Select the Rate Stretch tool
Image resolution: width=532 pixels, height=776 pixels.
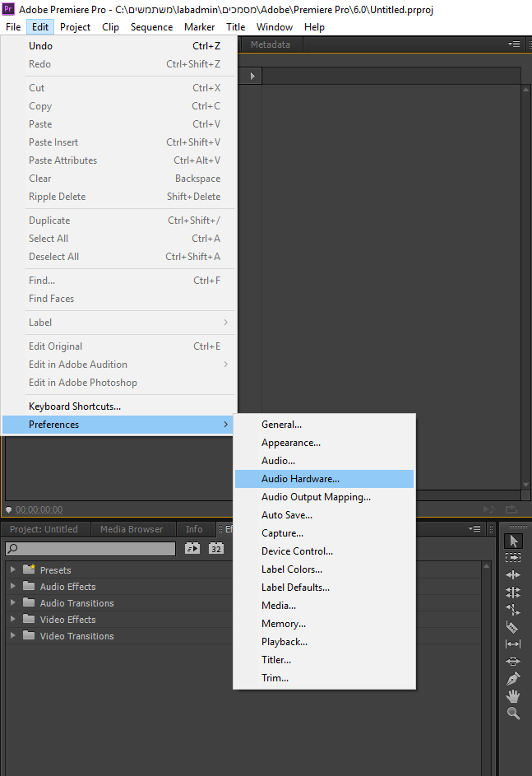(x=513, y=609)
